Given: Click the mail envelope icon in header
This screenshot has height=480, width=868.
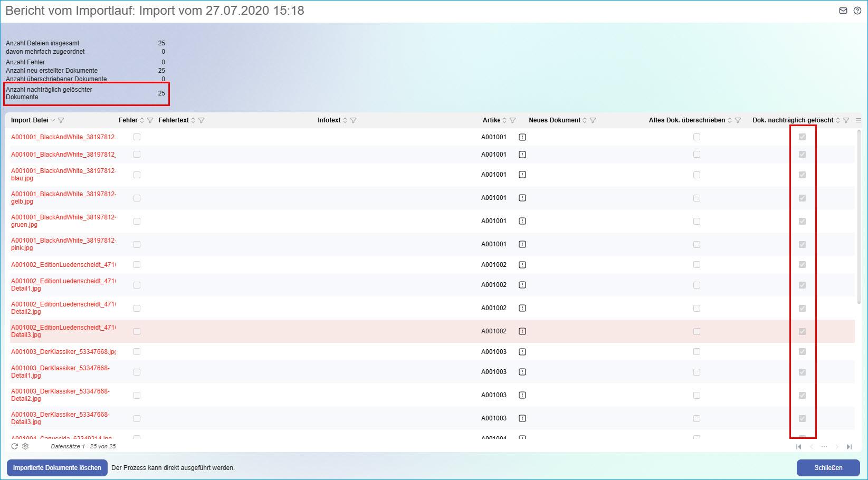Looking at the screenshot, I should (843, 11).
